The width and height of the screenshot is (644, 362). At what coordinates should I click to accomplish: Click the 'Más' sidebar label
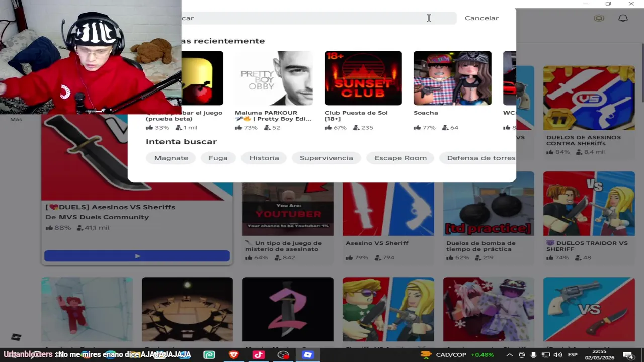click(16, 119)
